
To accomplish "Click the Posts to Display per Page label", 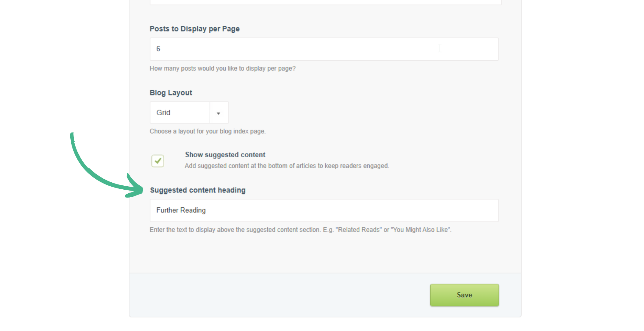I will tap(194, 28).
